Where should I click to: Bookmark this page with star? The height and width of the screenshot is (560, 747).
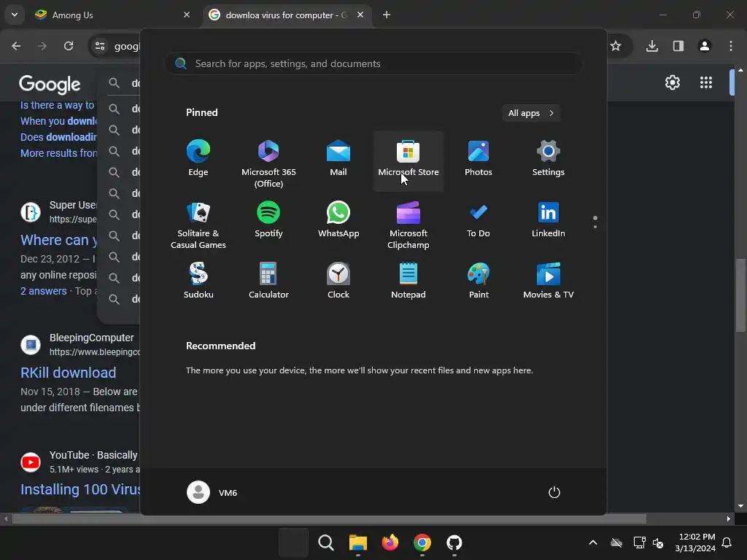(x=616, y=46)
